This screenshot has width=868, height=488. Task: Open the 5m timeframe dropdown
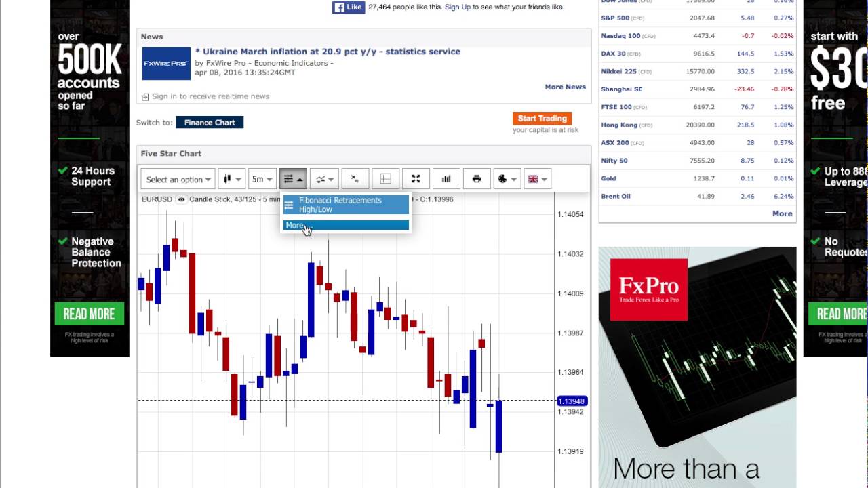point(262,179)
